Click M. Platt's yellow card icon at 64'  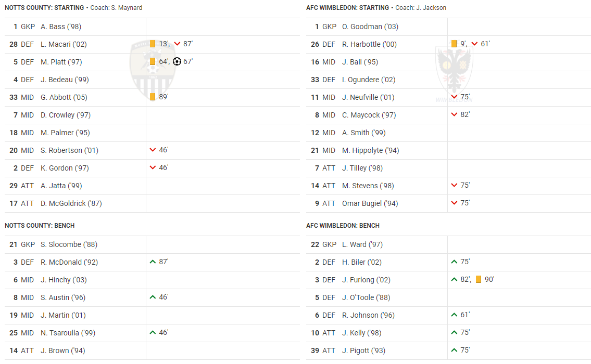pos(152,61)
